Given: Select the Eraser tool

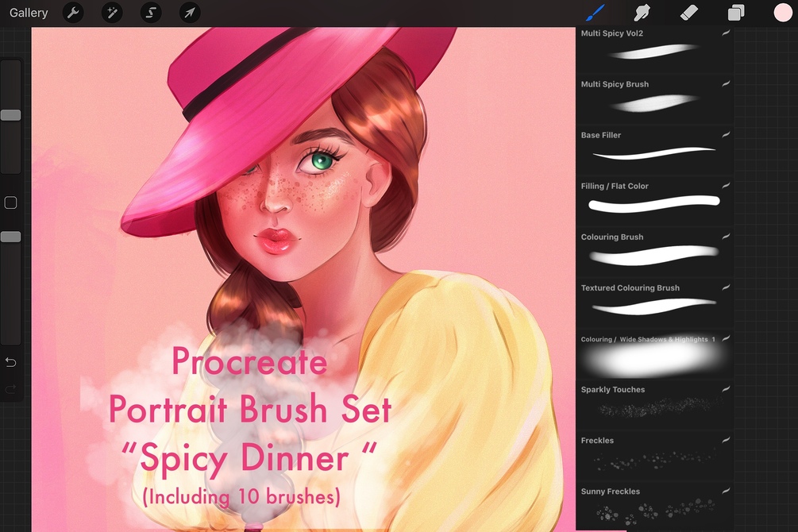Looking at the screenshot, I should pyautogui.click(x=688, y=13).
